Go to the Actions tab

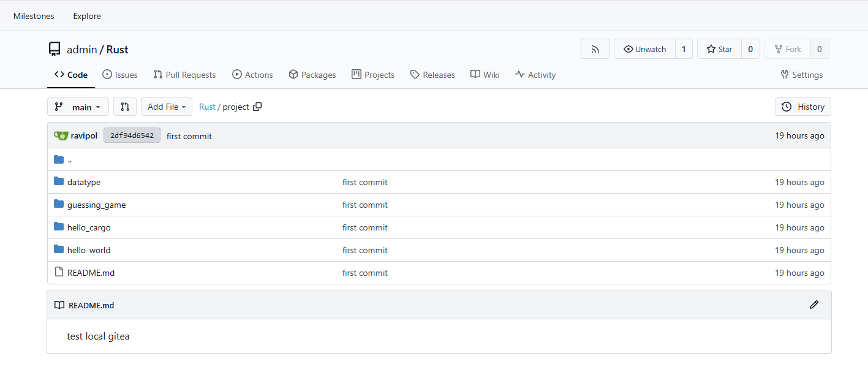pyautogui.click(x=252, y=75)
